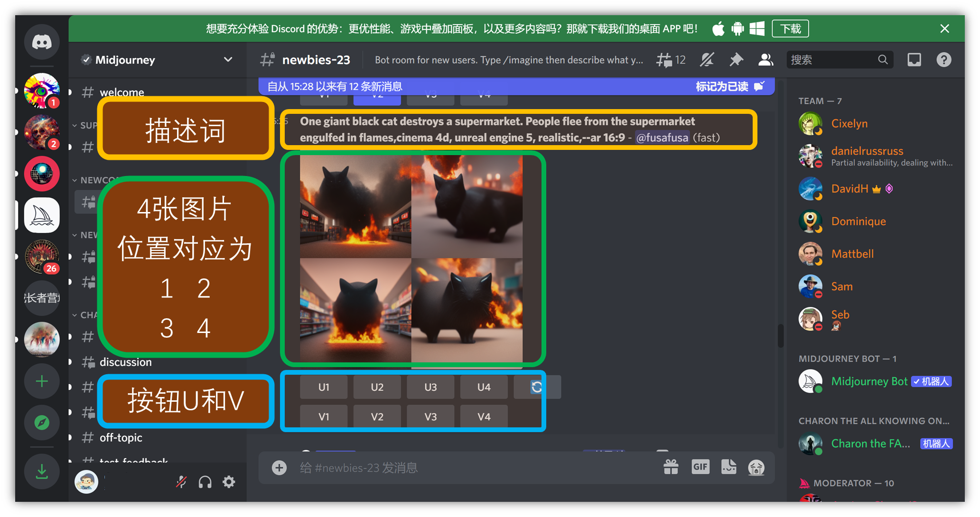
Task: Expand Midjourney server dropdown menu
Action: point(228,60)
